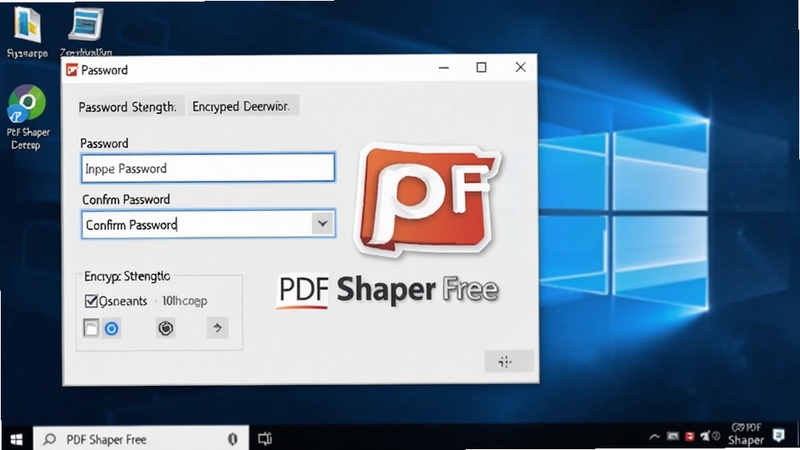Expand the Confirm Password dropdown arrow
Image resolution: width=800 pixels, height=450 pixels.
tap(322, 223)
